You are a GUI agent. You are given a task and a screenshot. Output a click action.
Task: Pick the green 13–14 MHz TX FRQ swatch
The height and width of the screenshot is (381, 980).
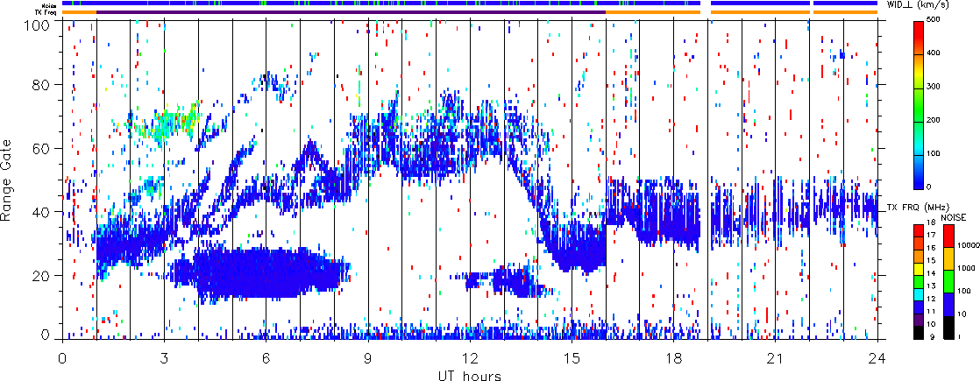(919, 282)
